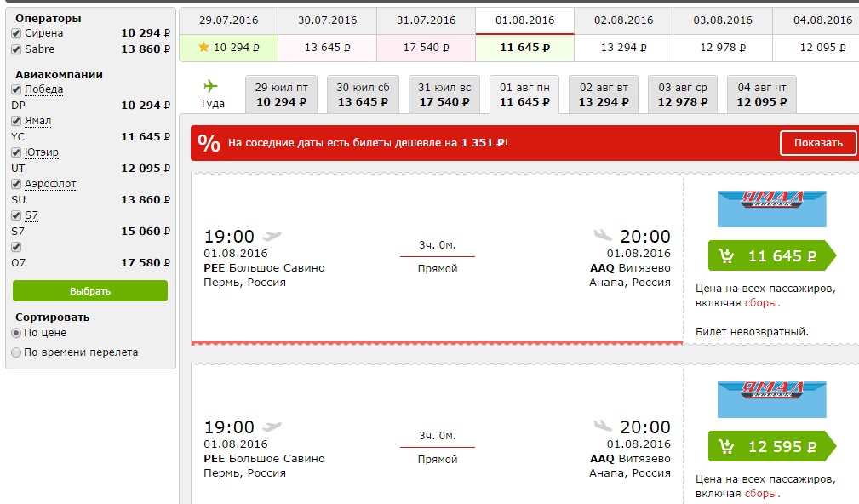Viewport: 859px width, 504px height.
Task: Open the 04 авг чт date tab
Action: (761, 94)
